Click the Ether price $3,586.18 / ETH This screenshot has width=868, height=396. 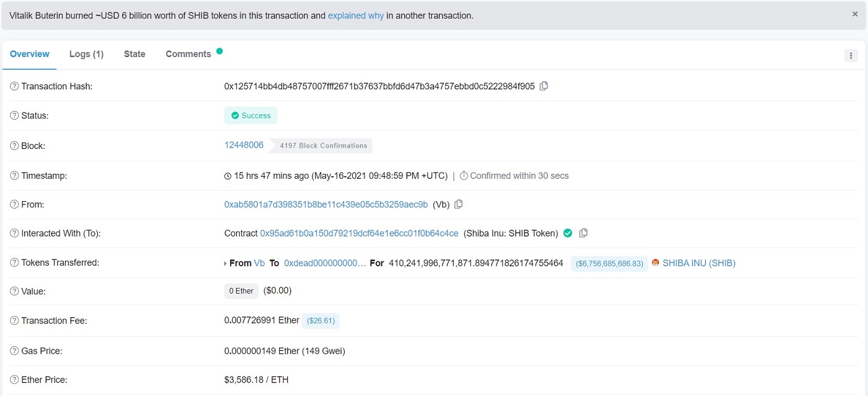(x=256, y=380)
